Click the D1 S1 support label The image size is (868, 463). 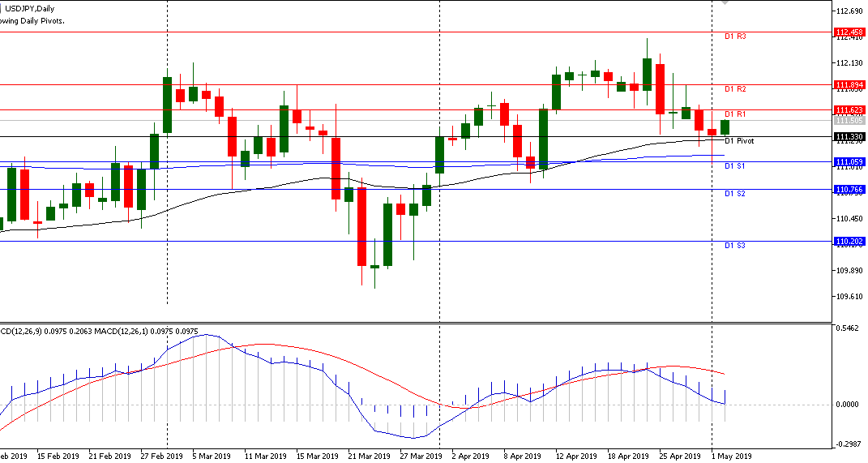(x=735, y=166)
